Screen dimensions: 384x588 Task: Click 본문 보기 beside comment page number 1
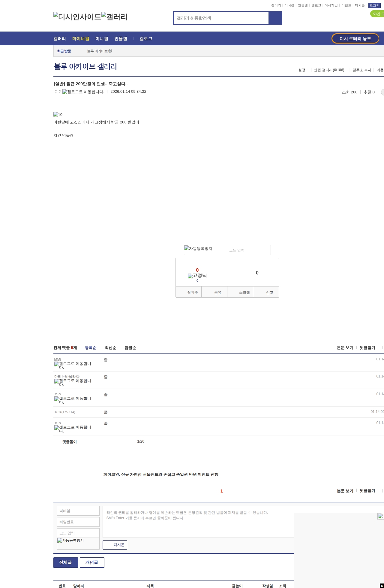click(345, 491)
